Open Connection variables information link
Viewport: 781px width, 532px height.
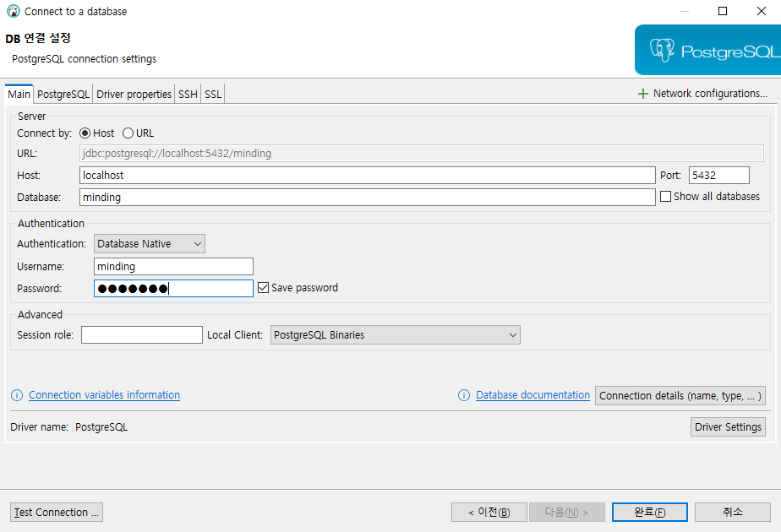click(104, 395)
